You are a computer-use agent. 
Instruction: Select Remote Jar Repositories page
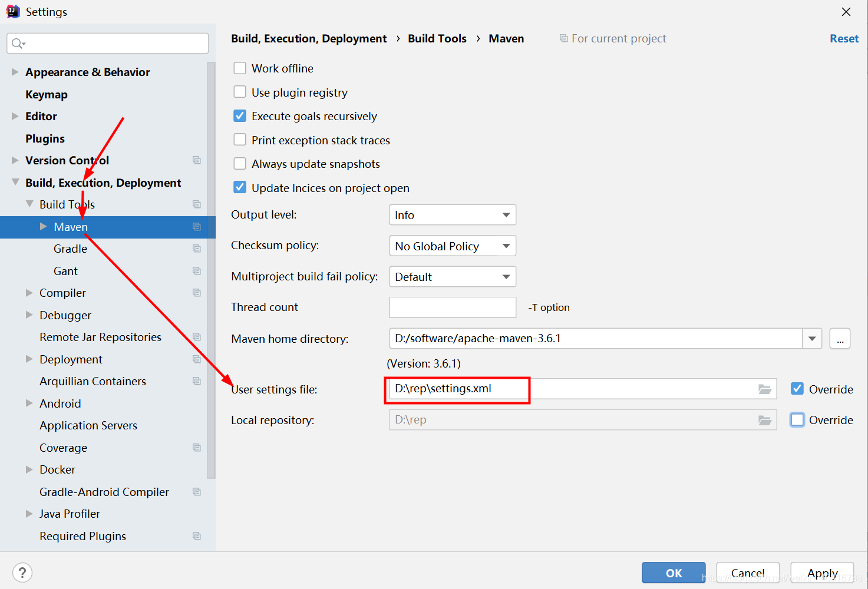[x=100, y=337]
